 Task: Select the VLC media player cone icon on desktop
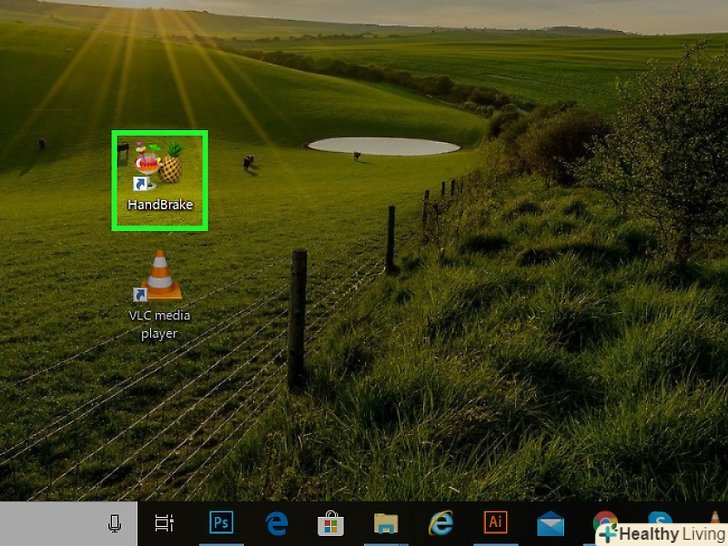159,277
